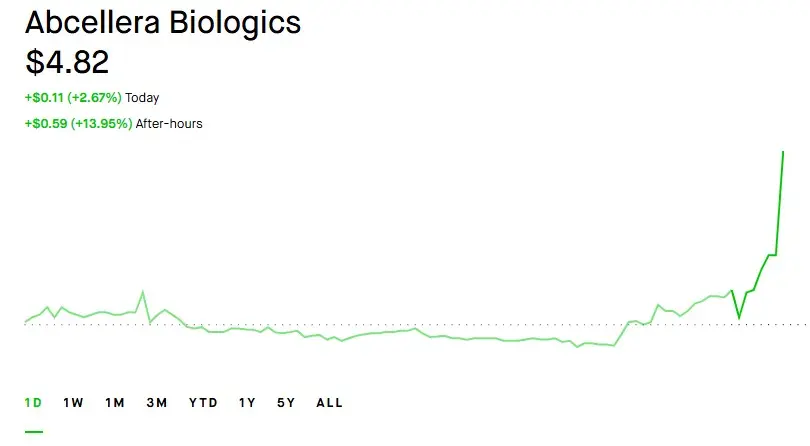The image size is (810, 446).
Task: Click the Abcellera Biologics stock title
Action: pos(163,23)
